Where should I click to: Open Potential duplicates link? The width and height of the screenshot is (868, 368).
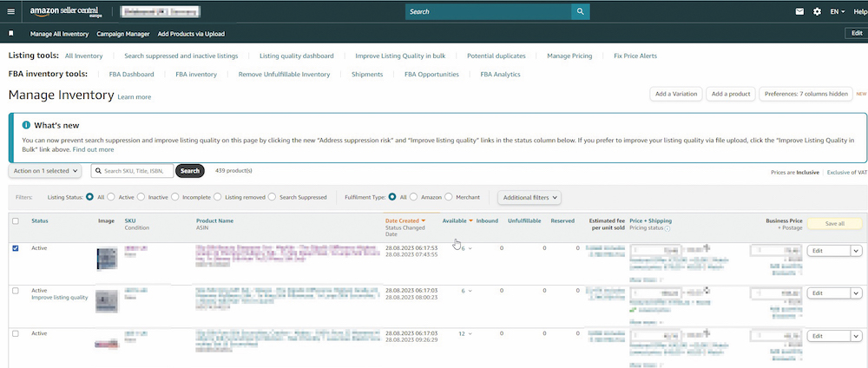pos(496,56)
